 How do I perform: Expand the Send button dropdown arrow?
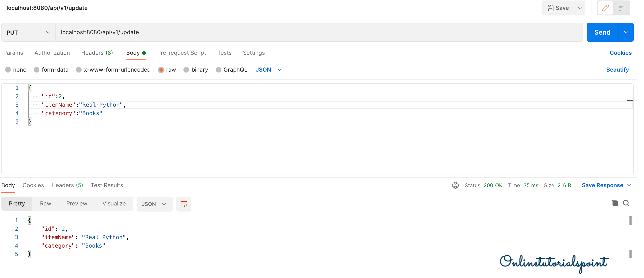click(x=626, y=33)
